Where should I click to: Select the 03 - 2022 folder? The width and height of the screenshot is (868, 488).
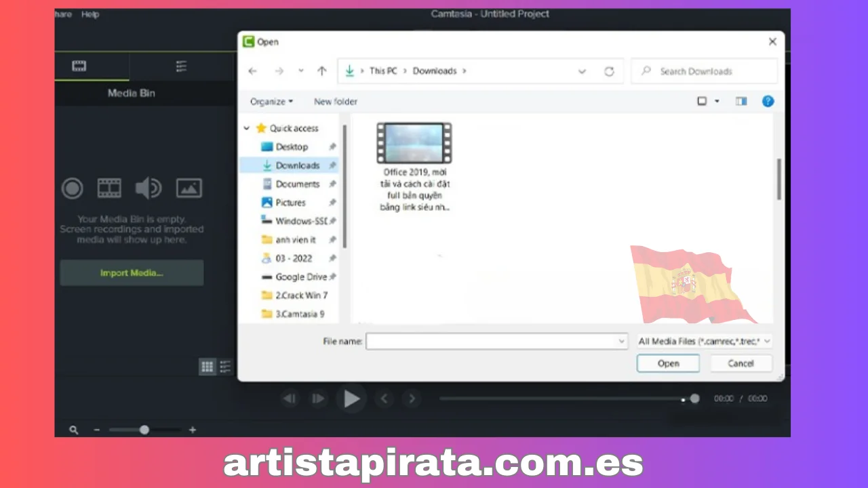pyautogui.click(x=294, y=258)
